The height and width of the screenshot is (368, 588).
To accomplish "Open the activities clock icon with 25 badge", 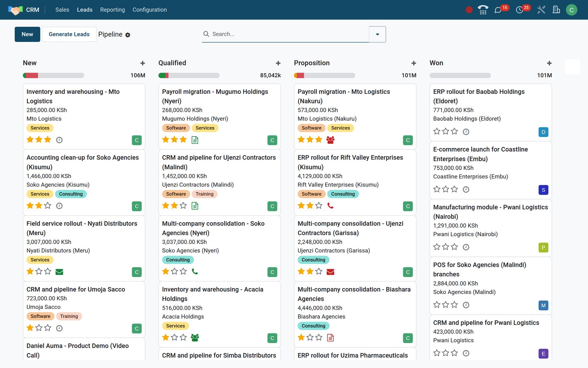I will [519, 10].
